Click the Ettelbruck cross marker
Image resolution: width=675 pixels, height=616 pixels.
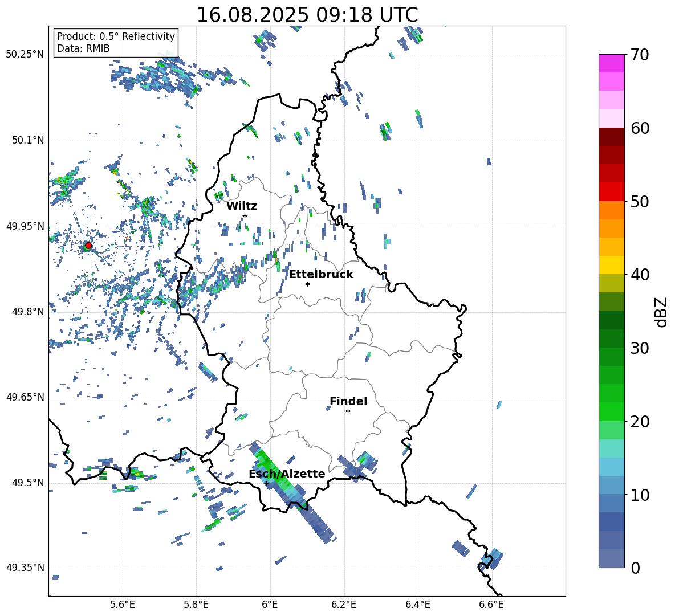pyautogui.click(x=307, y=284)
